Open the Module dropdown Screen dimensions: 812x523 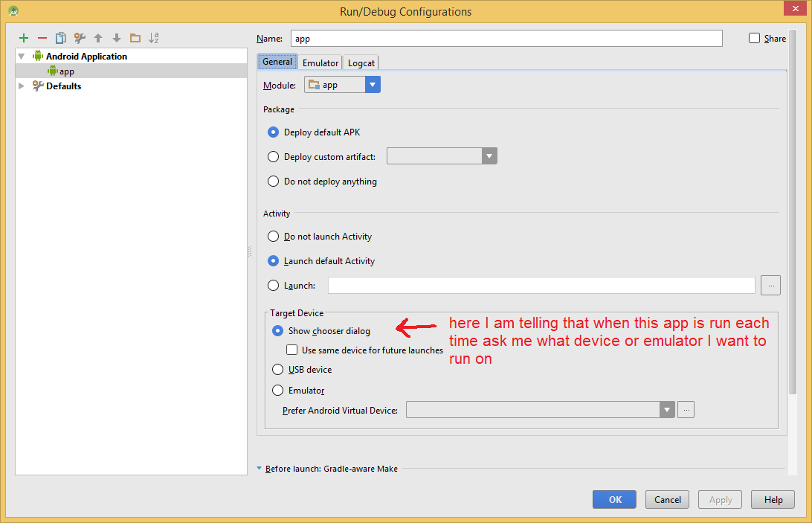pyautogui.click(x=373, y=85)
